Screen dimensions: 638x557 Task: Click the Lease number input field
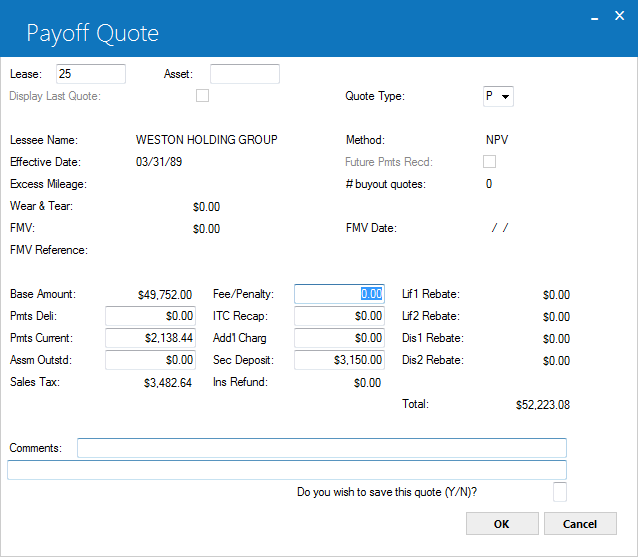click(91, 74)
